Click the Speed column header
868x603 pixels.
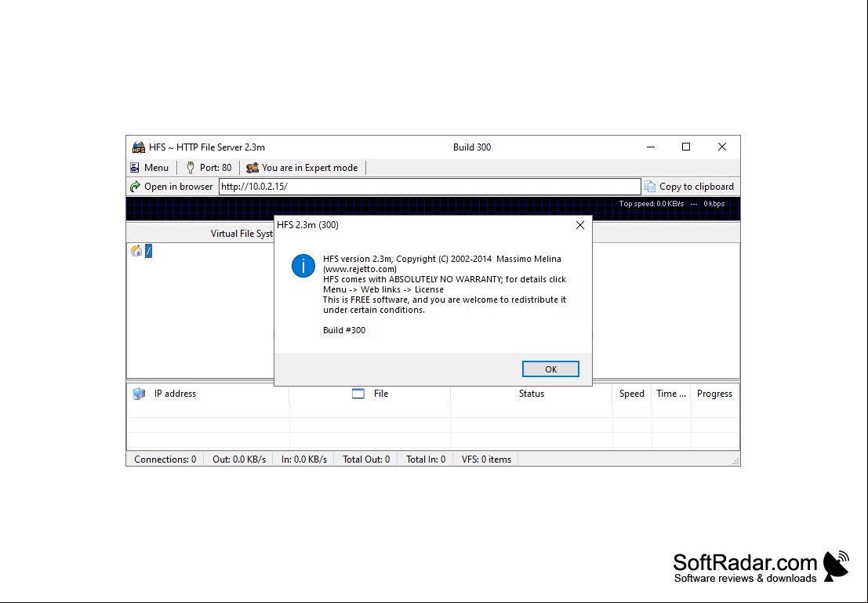(x=632, y=394)
